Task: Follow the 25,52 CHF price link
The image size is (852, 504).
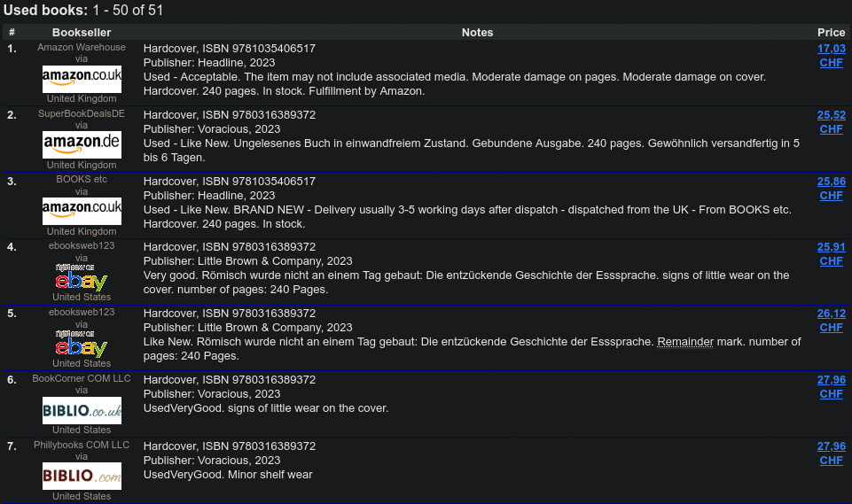Action: 831,122
